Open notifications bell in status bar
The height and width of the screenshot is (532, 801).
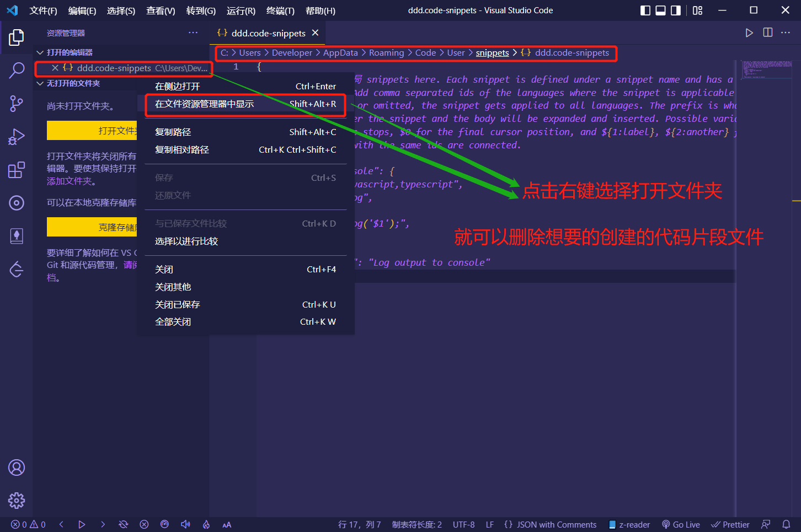pos(786,525)
